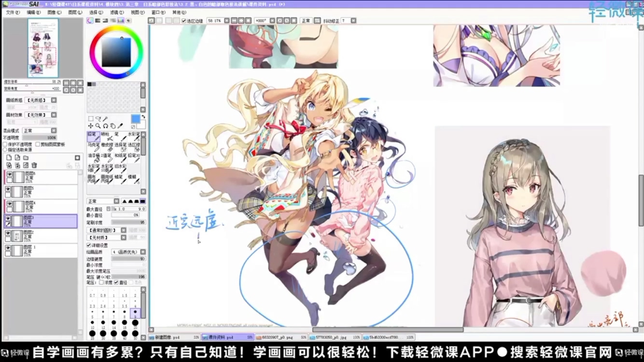Open the 画纸质感 dropdown
644x362 pixels.
click(x=41, y=100)
